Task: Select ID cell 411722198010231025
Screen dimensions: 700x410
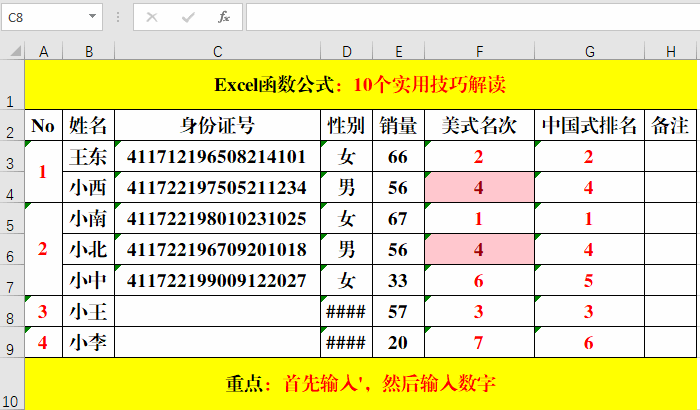Action: tap(217, 218)
